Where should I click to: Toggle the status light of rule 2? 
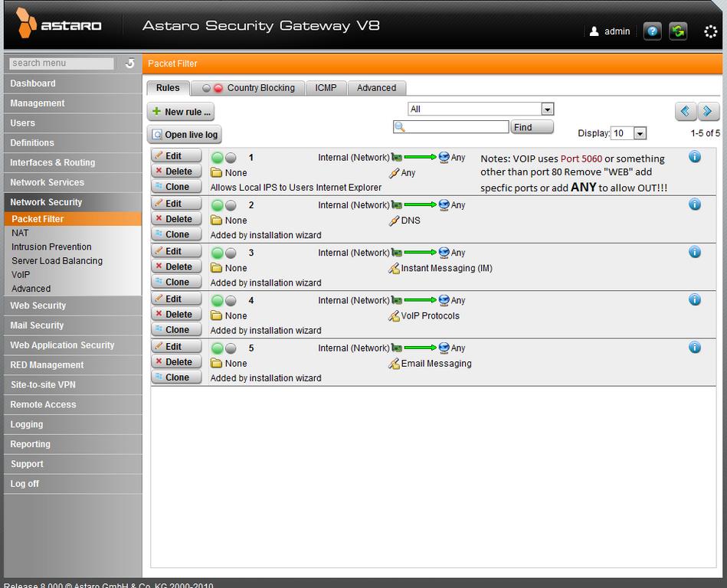(x=224, y=205)
